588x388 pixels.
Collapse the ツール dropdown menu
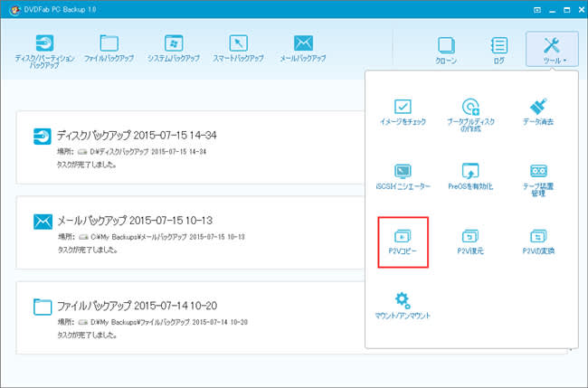point(551,50)
